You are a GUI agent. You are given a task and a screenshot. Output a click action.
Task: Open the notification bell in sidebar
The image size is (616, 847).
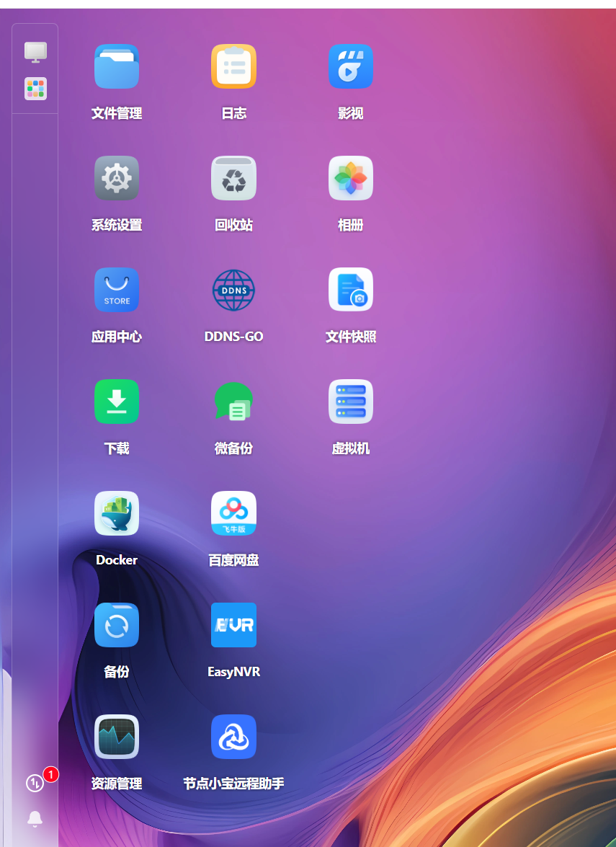coord(35,819)
